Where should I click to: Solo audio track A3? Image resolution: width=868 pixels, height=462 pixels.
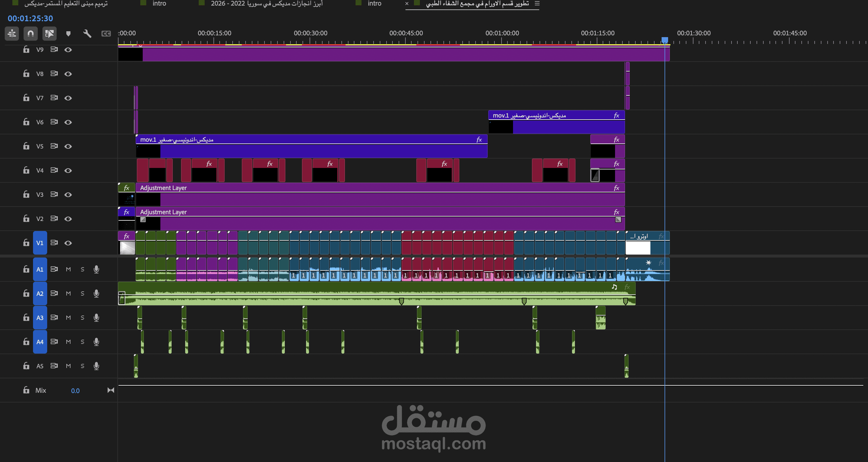pyautogui.click(x=83, y=318)
